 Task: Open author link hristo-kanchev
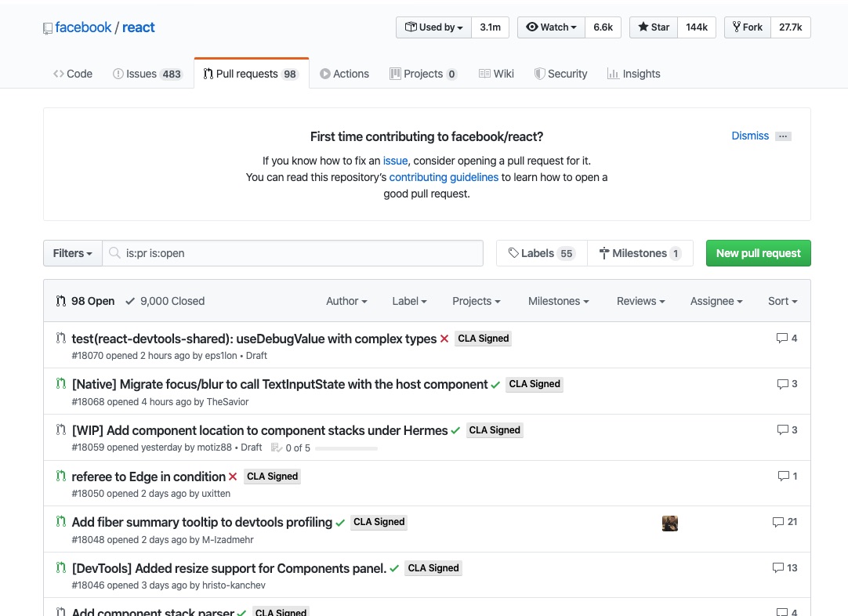[234, 585]
